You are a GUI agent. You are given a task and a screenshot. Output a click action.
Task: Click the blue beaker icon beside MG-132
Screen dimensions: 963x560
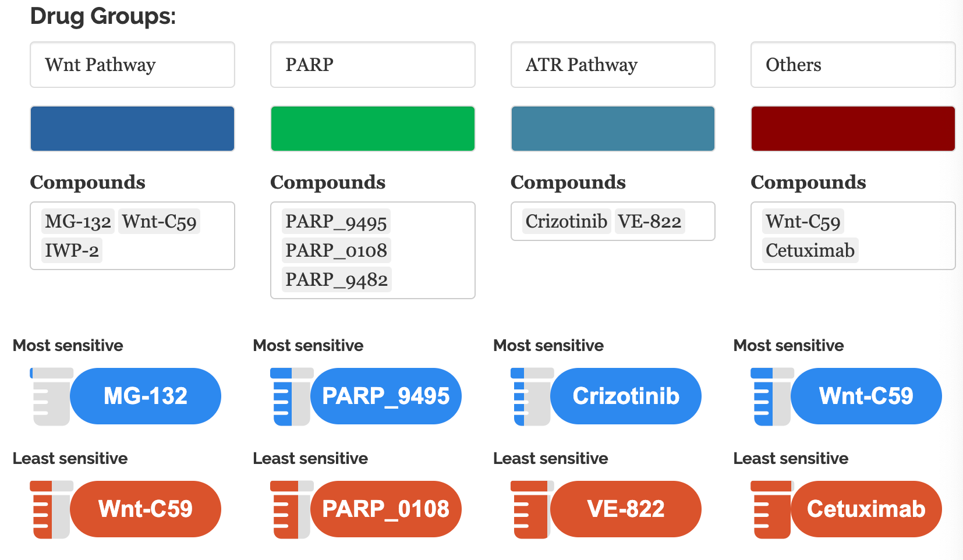coord(51,396)
